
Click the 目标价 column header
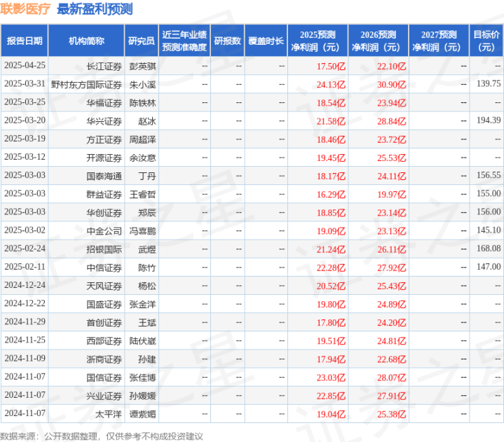tap(486, 41)
